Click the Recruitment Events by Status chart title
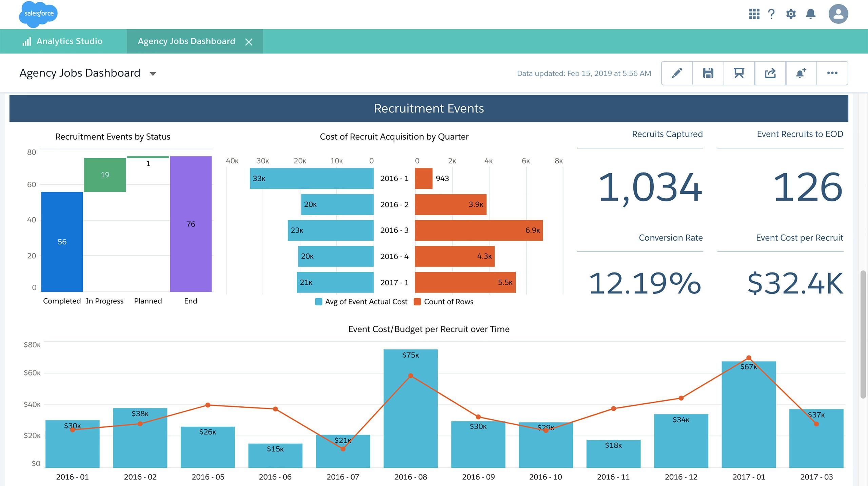Image resolution: width=868 pixels, height=486 pixels. tap(113, 137)
